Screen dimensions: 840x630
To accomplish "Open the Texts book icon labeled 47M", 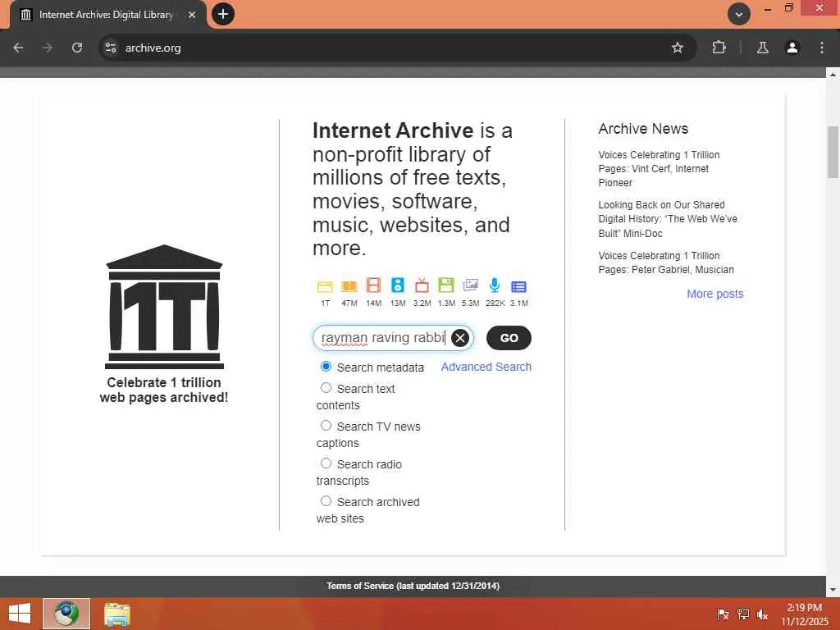I will coord(349,286).
